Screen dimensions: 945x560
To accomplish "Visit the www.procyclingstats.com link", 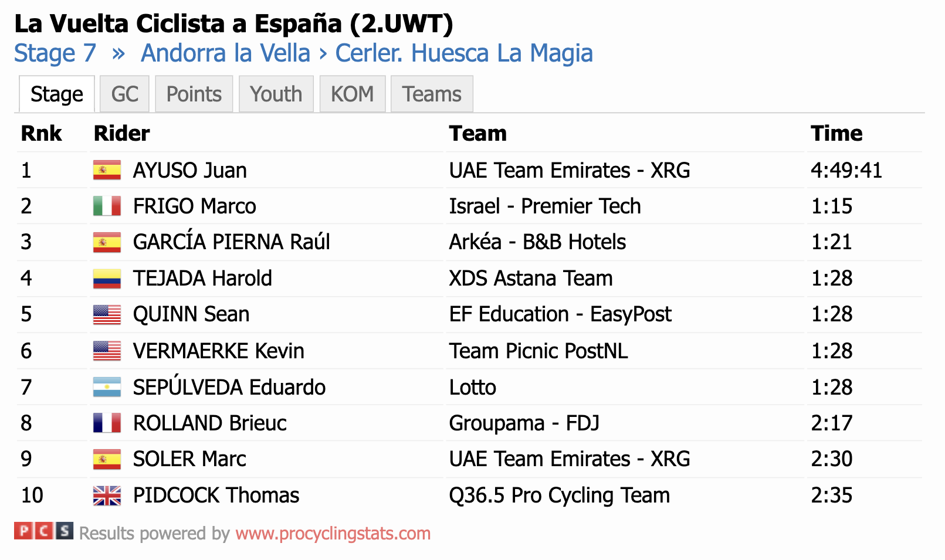I will 333,534.
